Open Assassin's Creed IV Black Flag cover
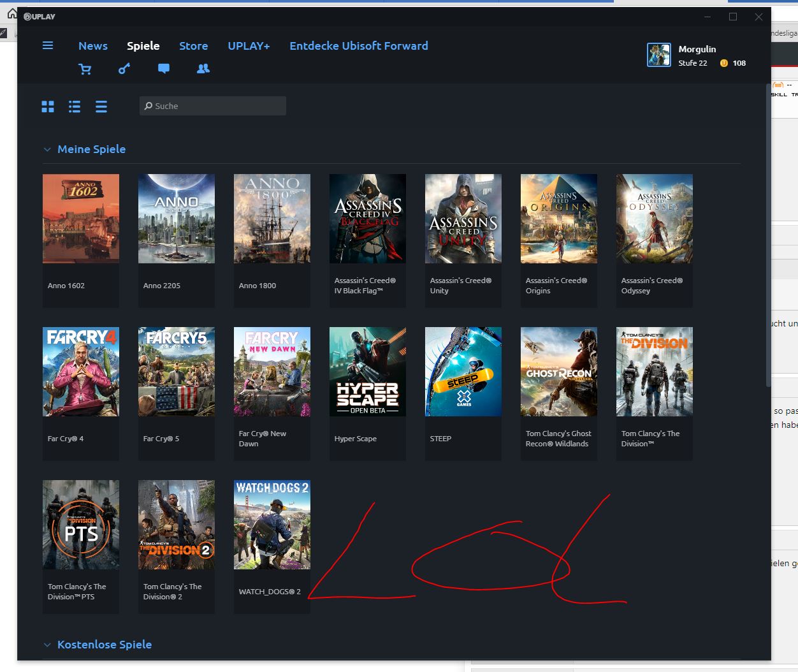798x672 pixels. (x=368, y=219)
